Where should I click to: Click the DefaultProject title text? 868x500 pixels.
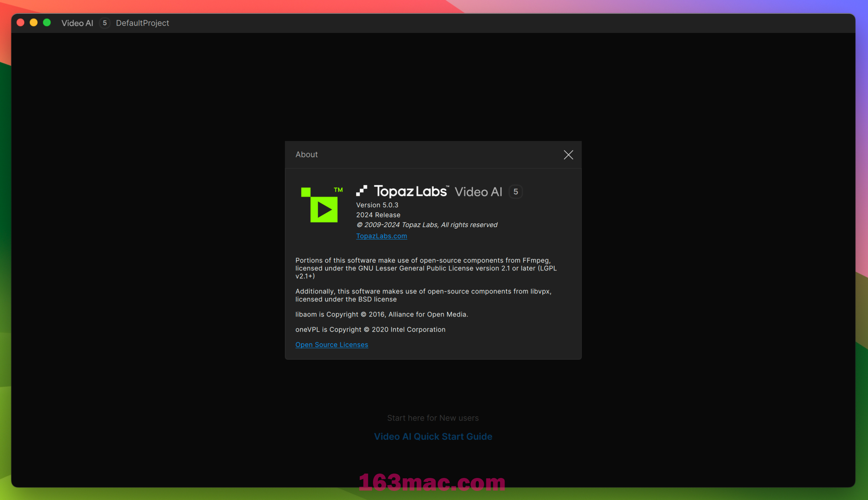click(x=142, y=23)
